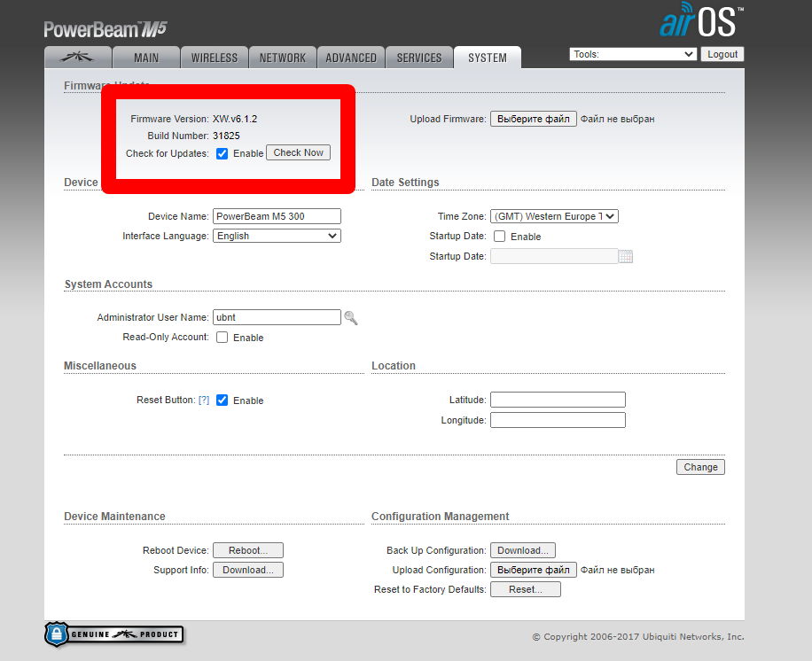Select the build number 31825

click(226, 136)
